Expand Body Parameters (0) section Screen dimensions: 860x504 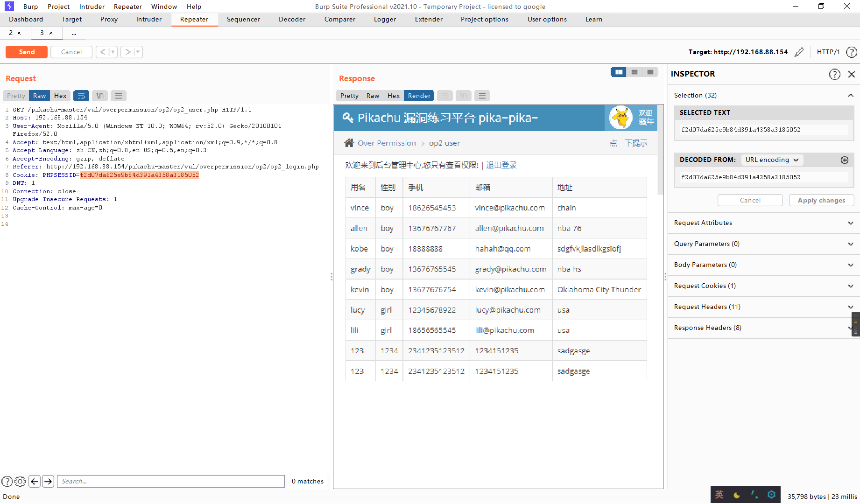(764, 265)
